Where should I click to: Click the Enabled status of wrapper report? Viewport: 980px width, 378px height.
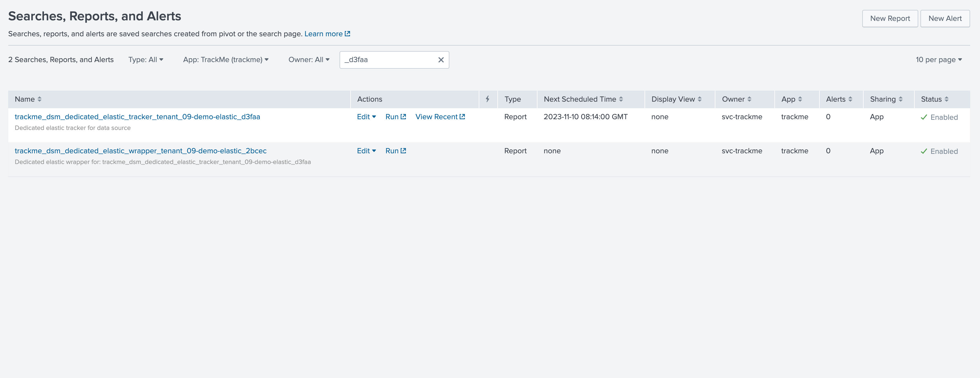[x=939, y=152]
